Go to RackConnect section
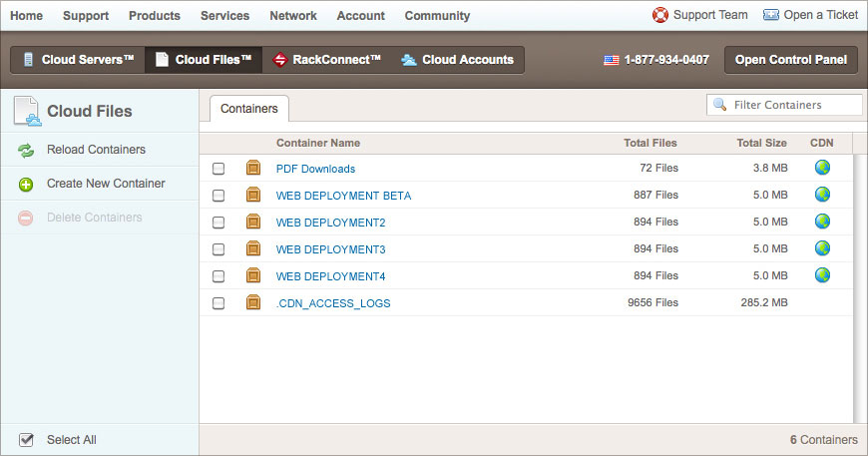868x456 pixels. pos(326,59)
